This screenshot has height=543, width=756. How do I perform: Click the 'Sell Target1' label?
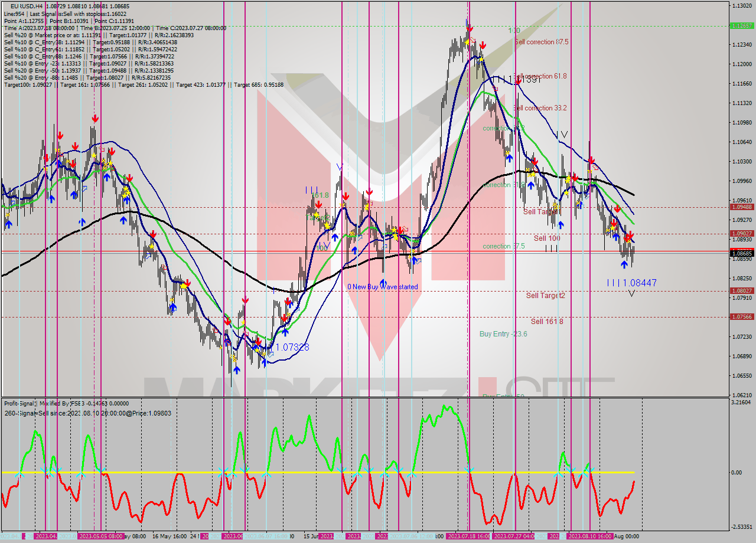pos(541,211)
